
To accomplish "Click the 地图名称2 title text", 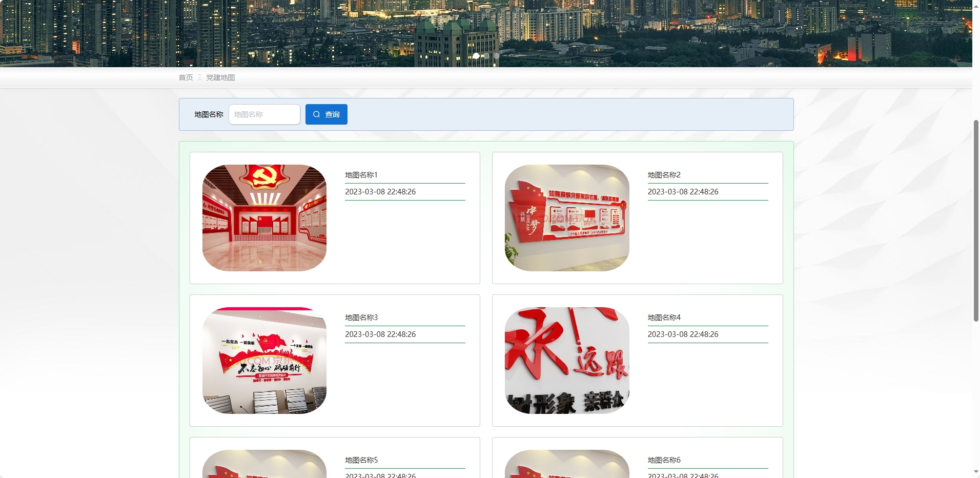I will pos(664,175).
